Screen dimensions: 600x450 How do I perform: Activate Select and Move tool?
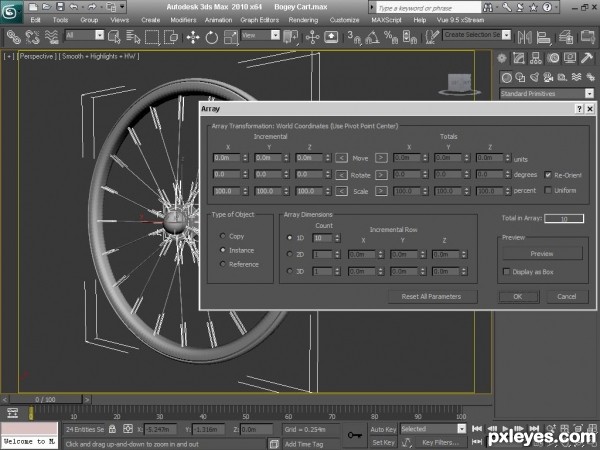193,37
